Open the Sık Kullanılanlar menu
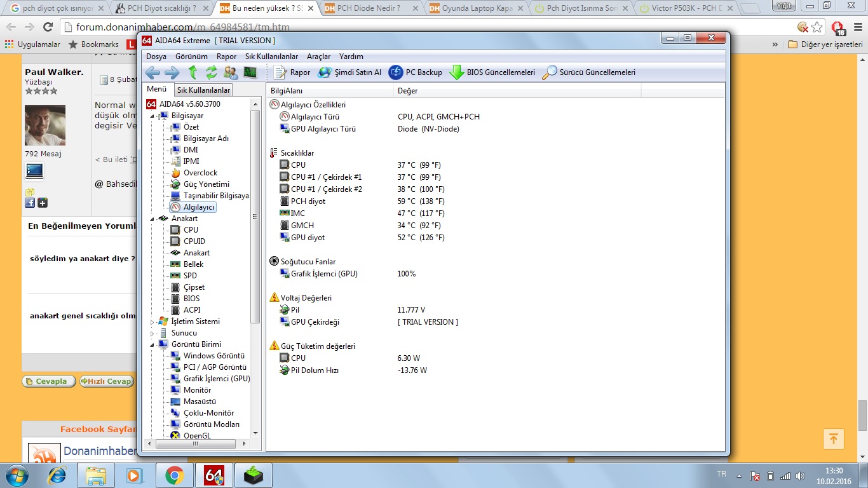The image size is (868, 488). [x=271, y=57]
